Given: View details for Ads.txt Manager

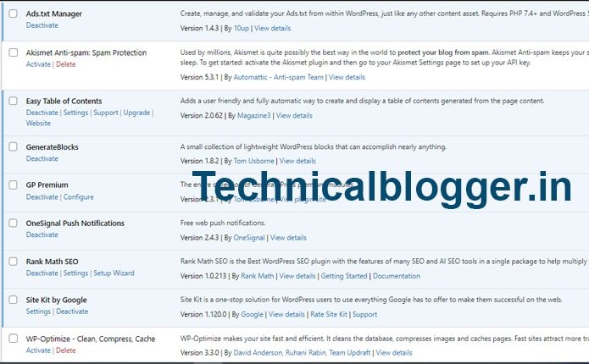Looking at the screenshot, I should point(272,28).
